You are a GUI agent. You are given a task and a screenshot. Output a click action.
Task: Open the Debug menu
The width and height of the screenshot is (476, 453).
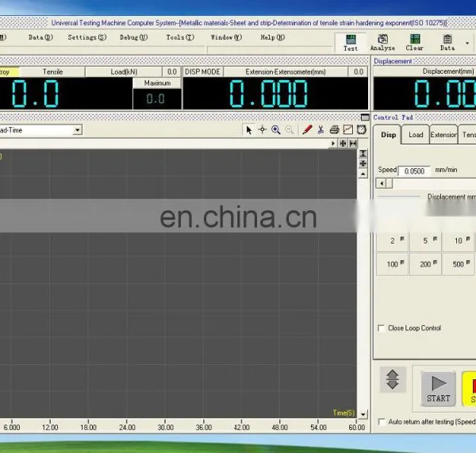(133, 37)
